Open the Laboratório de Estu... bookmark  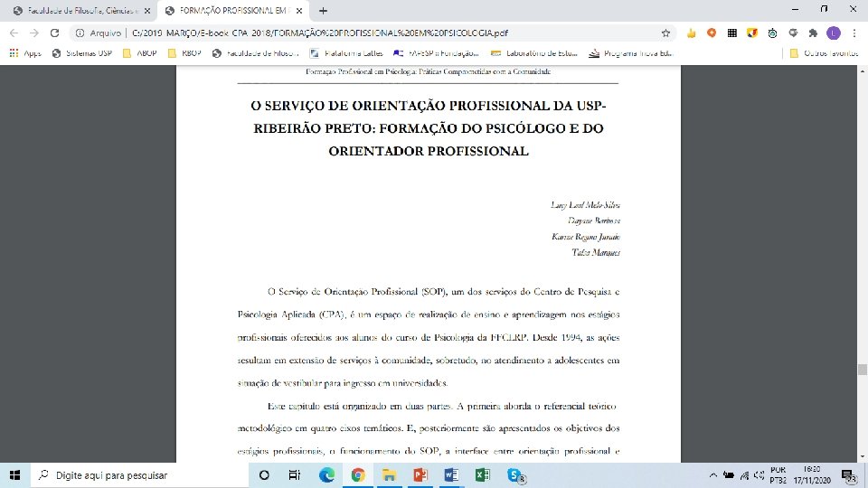point(534,53)
